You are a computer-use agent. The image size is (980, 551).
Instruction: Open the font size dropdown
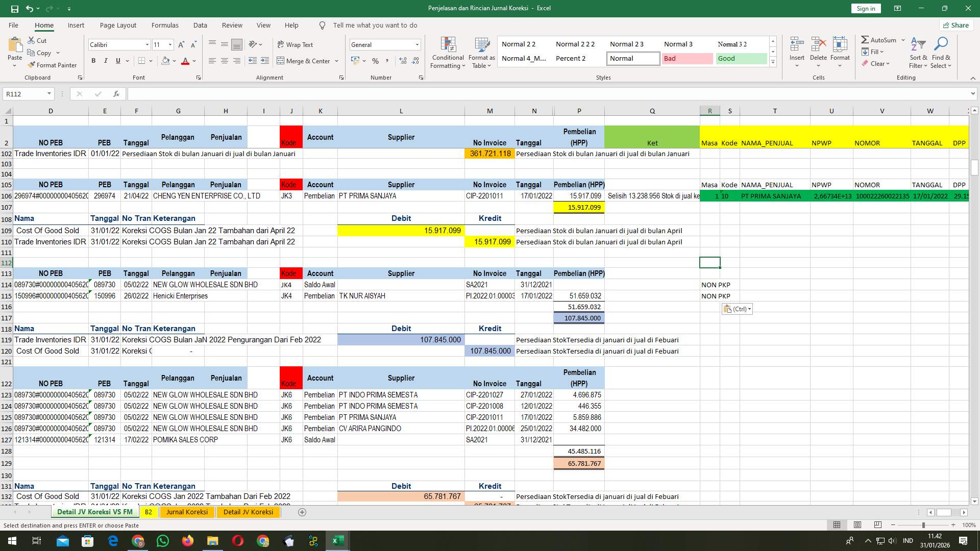coord(169,44)
